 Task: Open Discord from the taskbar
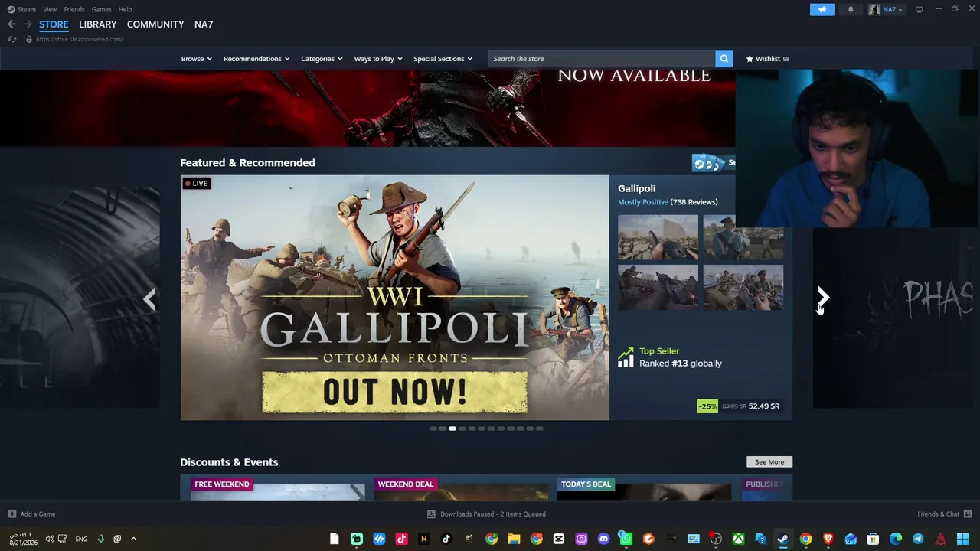click(x=603, y=539)
